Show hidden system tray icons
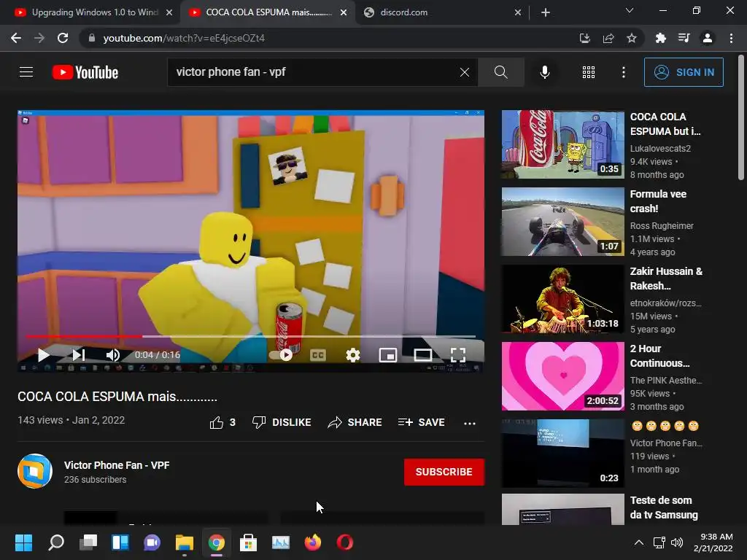This screenshot has width=747, height=560. coord(639,542)
